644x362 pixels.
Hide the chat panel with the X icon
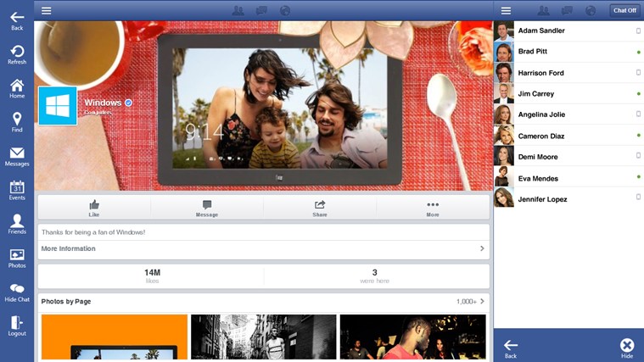coord(627,349)
